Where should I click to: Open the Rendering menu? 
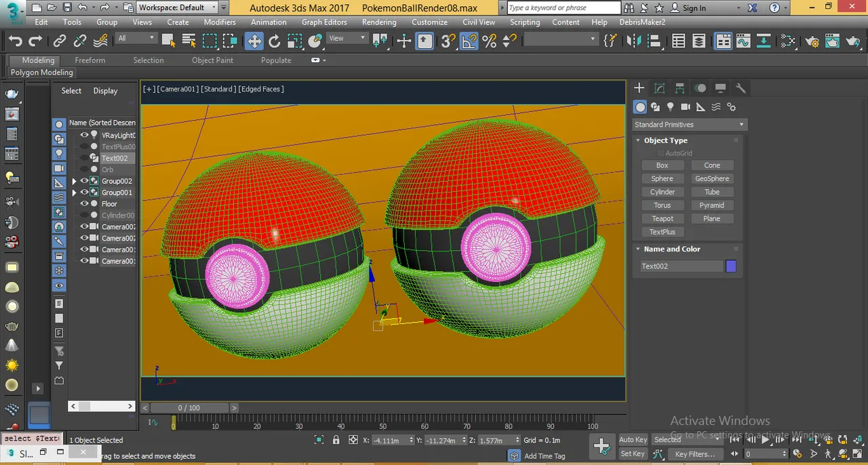point(379,22)
